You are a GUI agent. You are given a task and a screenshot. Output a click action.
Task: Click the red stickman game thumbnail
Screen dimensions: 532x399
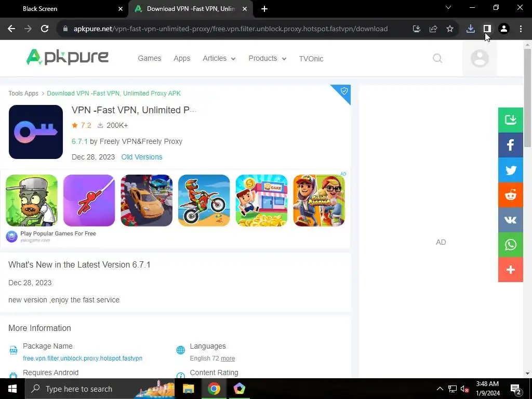point(89,200)
